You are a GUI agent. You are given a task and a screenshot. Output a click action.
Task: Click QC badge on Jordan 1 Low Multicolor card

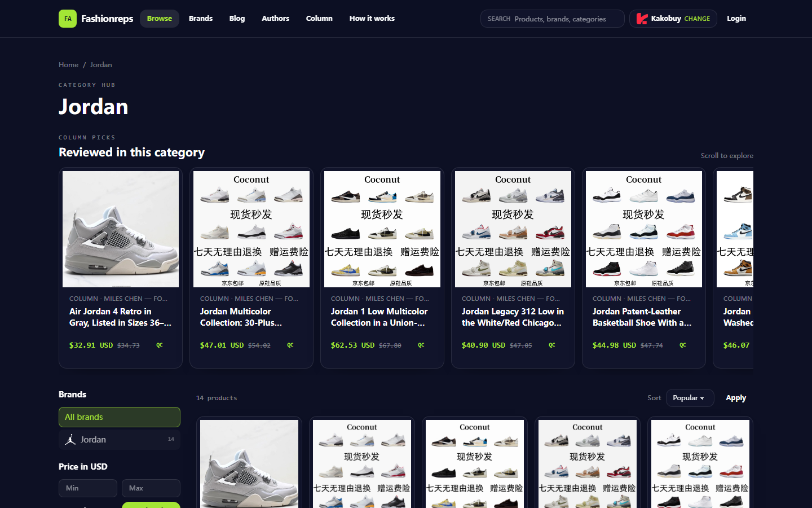[x=421, y=345]
